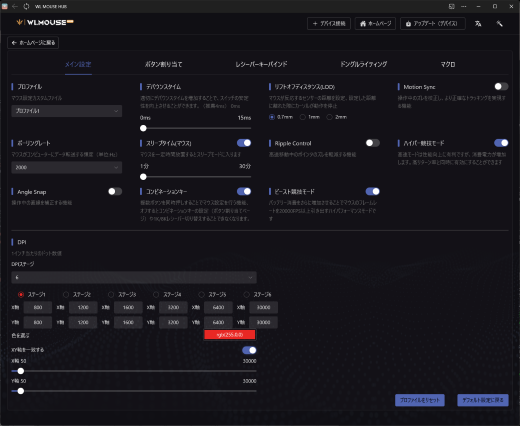Enable the Motion Sync toggle

pos(501,87)
